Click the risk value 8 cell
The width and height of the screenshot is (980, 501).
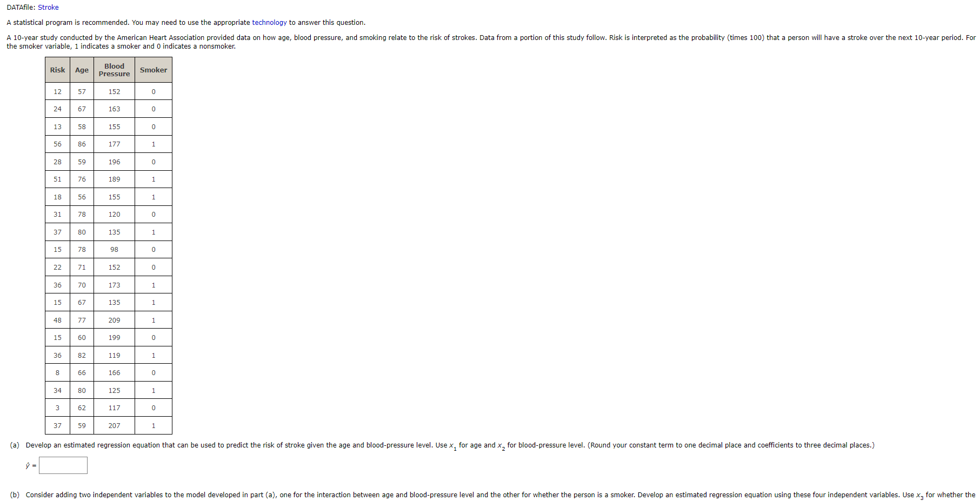[57, 373]
